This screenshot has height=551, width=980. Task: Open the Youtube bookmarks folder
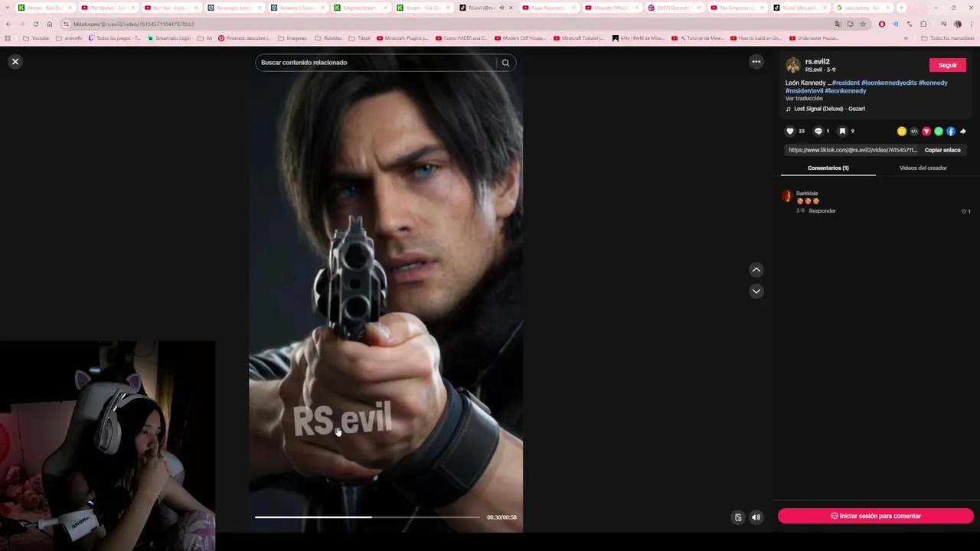pos(36,37)
